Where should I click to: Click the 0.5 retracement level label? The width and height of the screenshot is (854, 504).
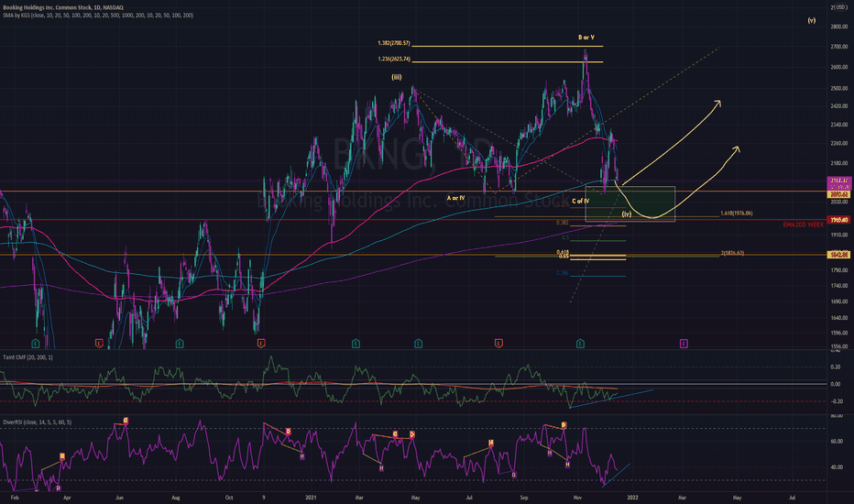click(565, 237)
